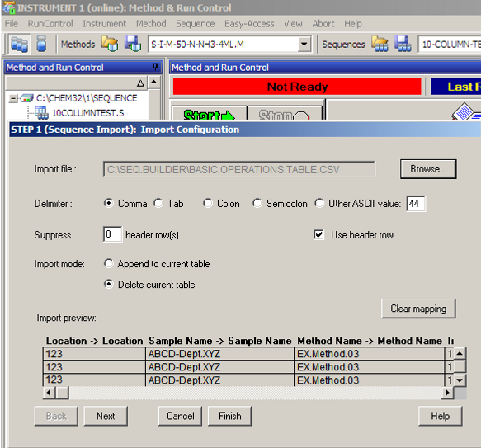
Task: Click the tree panel scroll up arrow
Action: click(154, 82)
